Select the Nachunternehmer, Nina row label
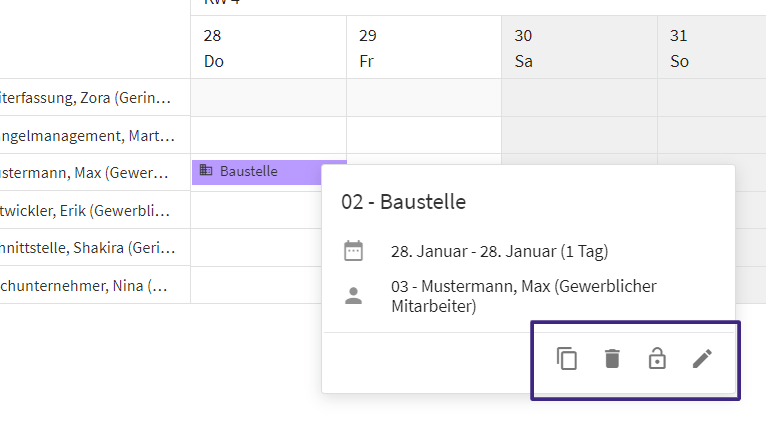Image resolution: width=766 pixels, height=423 pixels. click(84, 285)
